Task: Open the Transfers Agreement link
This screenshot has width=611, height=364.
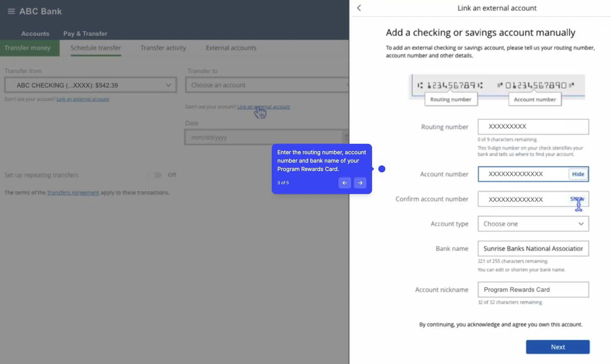Action: [x=73, y=193]
